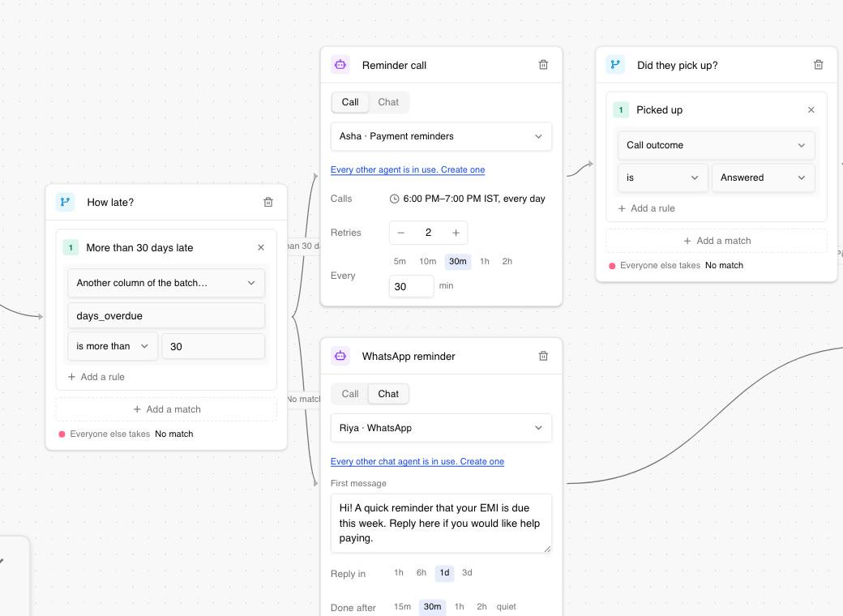Open Every other chat agent is in use link

[417, 461]
